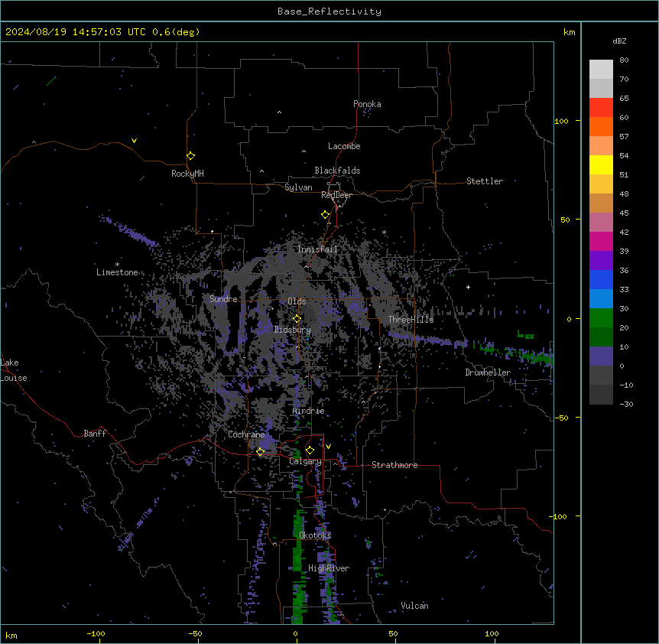Pick the bright yellow swatch in the dBZ legend
Image resolution: width=659 pixels, height=644 pixels.
(601, 164)
